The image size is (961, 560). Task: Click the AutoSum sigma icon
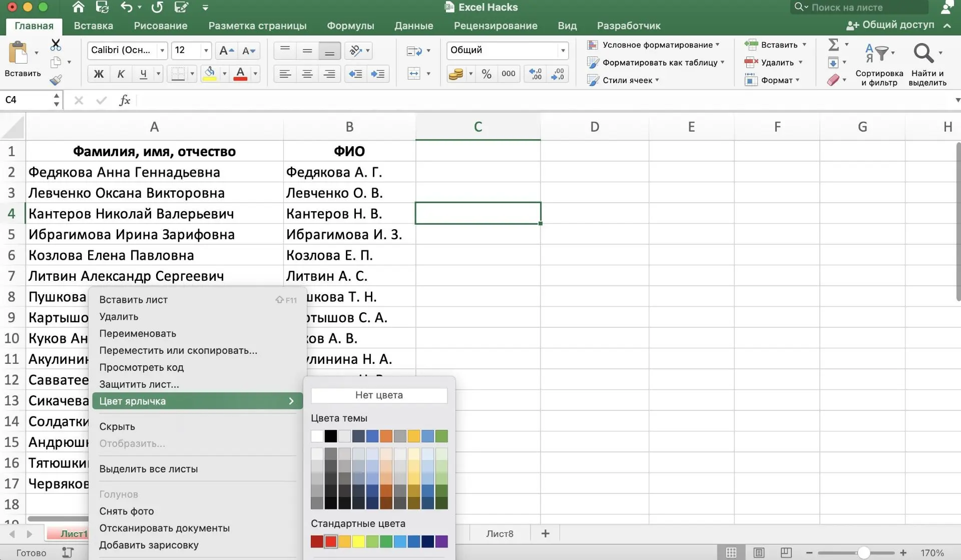[833, 45]
